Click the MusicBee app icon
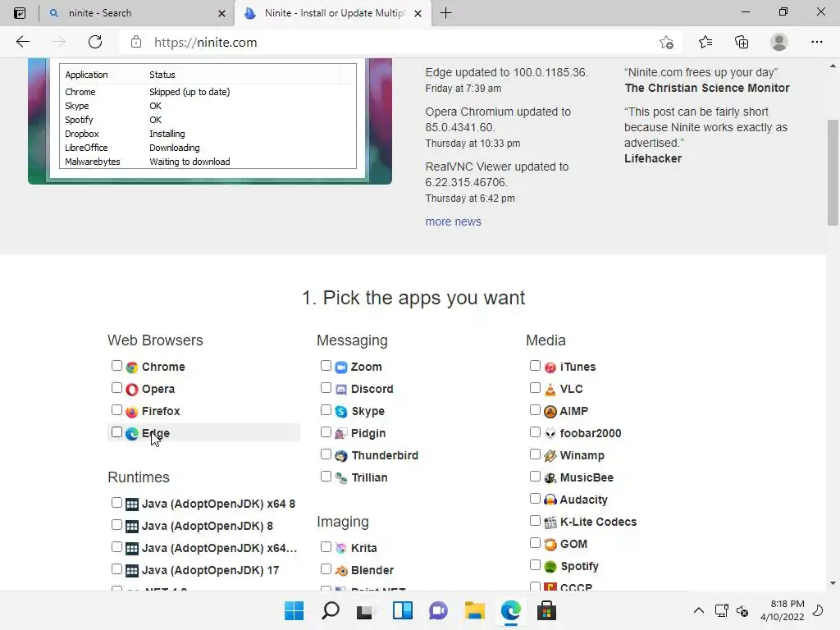Screen dimensions: 840x630 [550, 478]
